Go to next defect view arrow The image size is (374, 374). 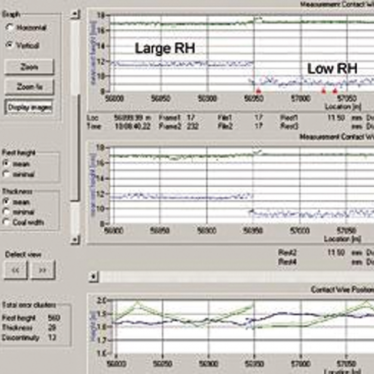[x=43, y=270]
